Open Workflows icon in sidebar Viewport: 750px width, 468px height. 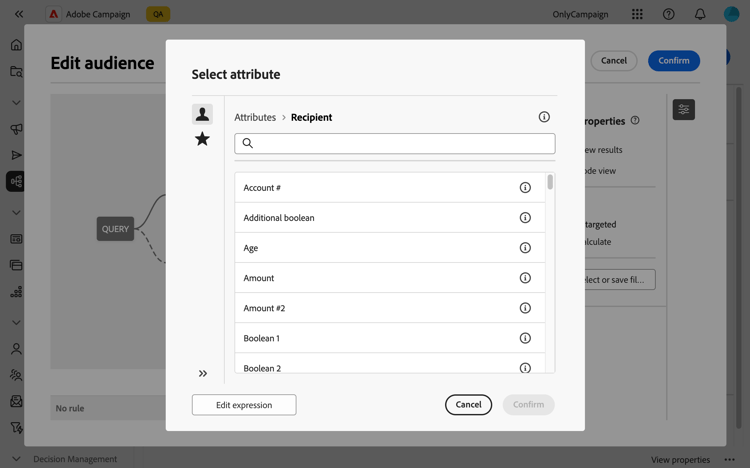(x=16, y=181)
